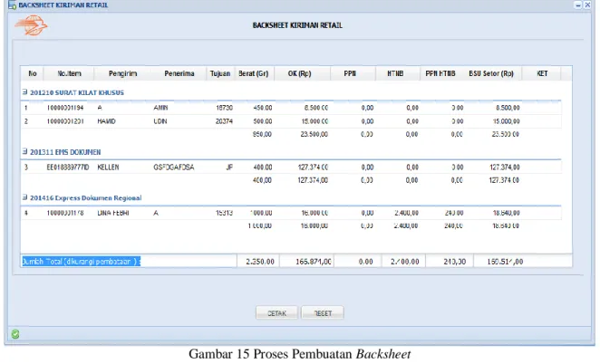Image resolution: width=600 pixels, height=364 pixels.
Task: Click destination code JP
Action: tap(229, 168)
